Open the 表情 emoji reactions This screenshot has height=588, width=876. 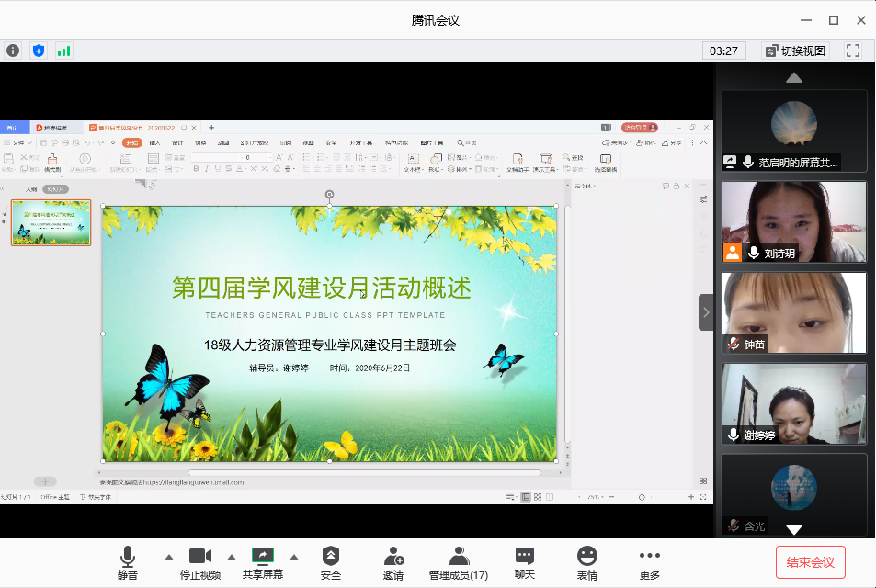point(586,562)
